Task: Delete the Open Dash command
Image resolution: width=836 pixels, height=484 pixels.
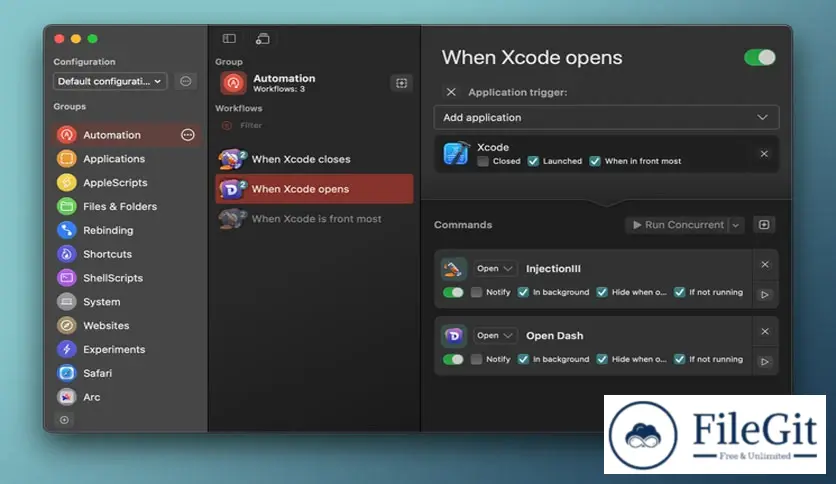Action: click(765, 332)
